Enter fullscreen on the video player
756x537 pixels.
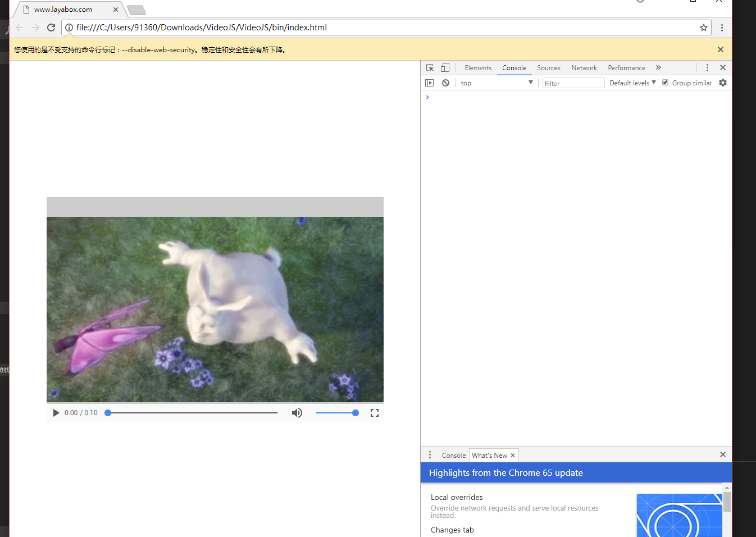click(x=375, y=413)
